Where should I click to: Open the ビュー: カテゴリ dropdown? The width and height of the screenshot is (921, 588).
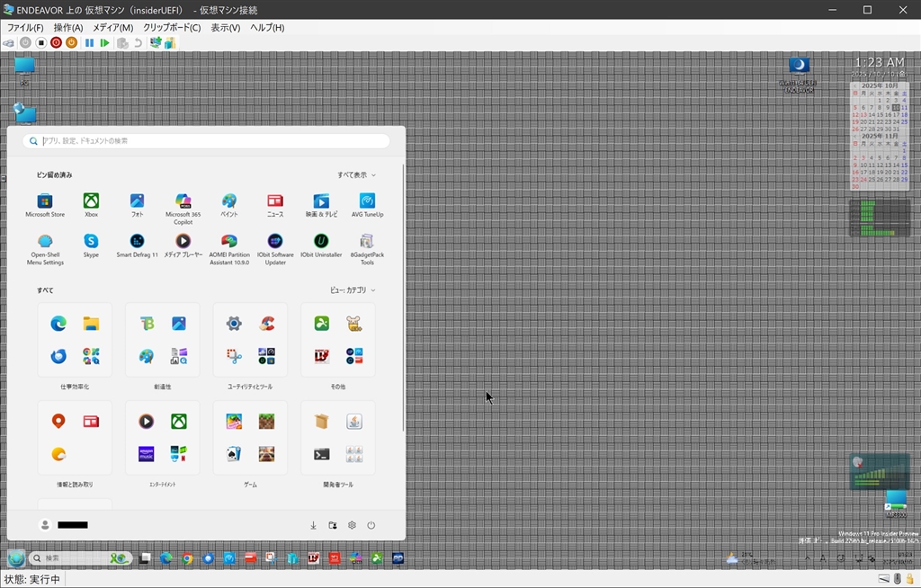click(353, 290)
